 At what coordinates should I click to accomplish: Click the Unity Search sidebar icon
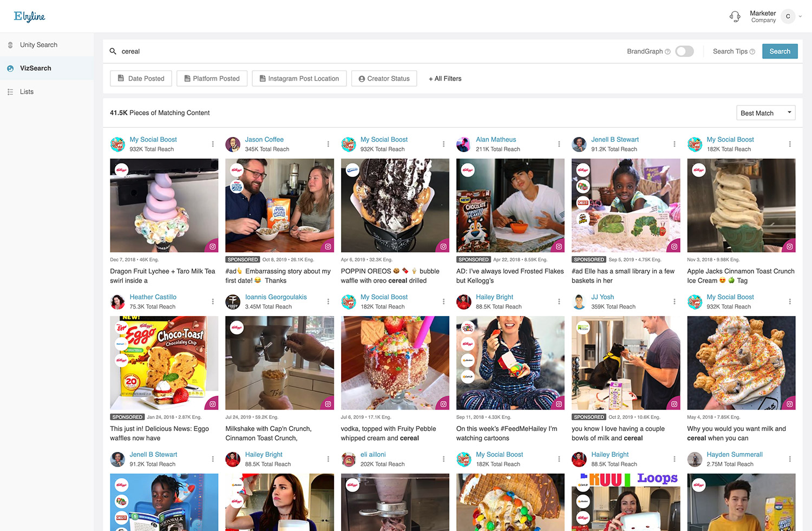click(10, 45)
